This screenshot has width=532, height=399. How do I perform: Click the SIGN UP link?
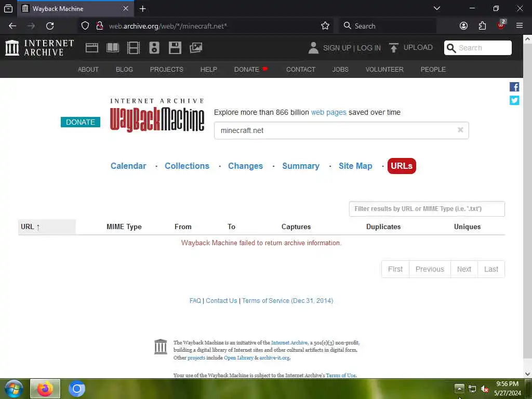click(337, 48)
